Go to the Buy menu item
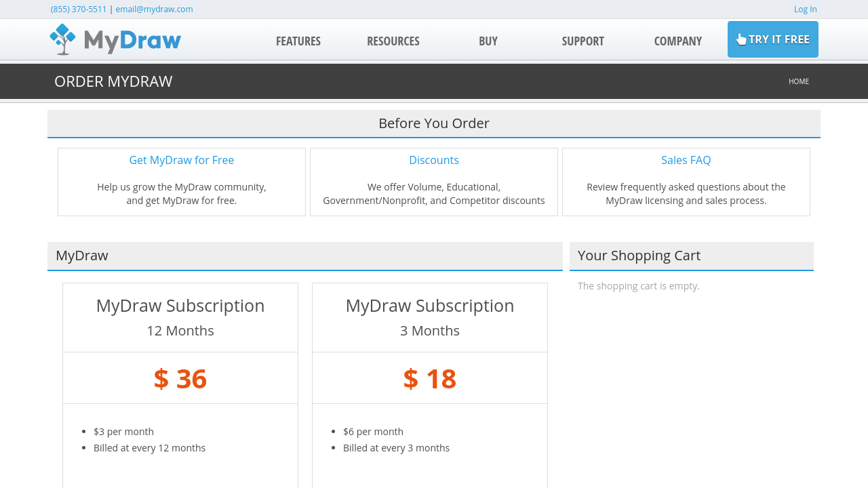This screenshot has width=868, height=488. tap(488, 41)
